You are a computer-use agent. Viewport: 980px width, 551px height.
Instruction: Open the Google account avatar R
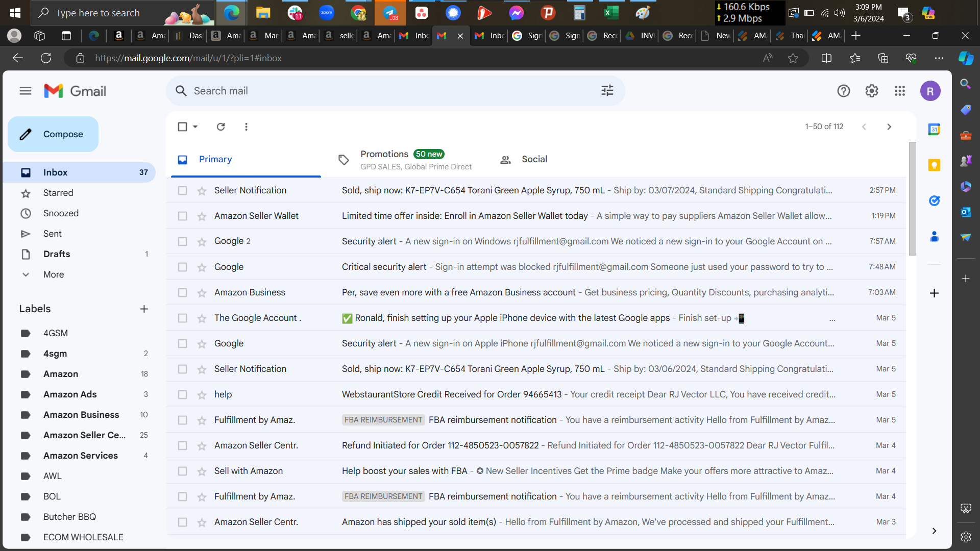pyautogui.click(x=930, y=91)
